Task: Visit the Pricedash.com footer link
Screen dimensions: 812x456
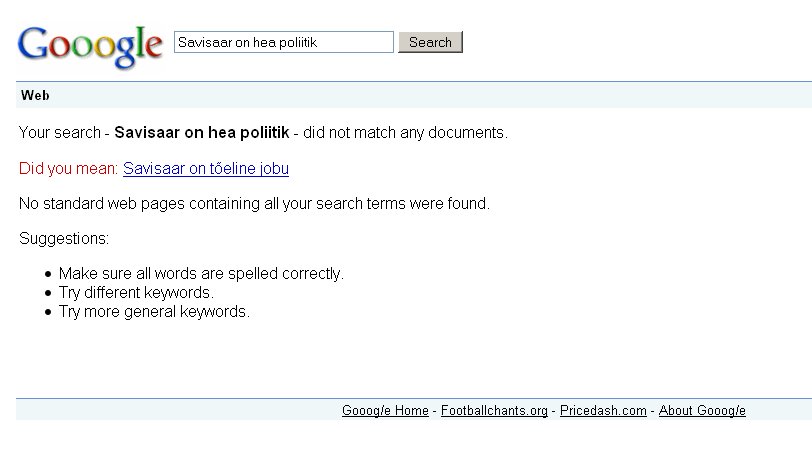Action: tap(603, 411)
